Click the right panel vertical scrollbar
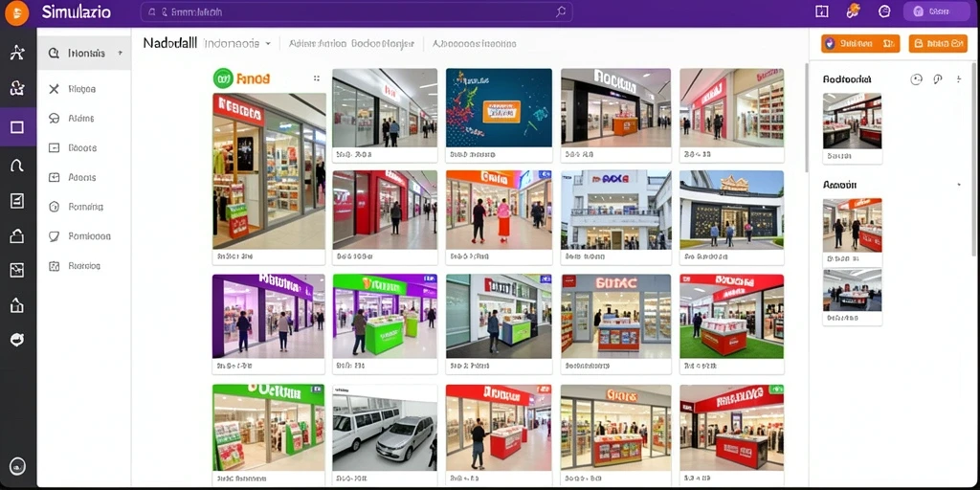This screenshot has height=490, width=980. [973, 158]
